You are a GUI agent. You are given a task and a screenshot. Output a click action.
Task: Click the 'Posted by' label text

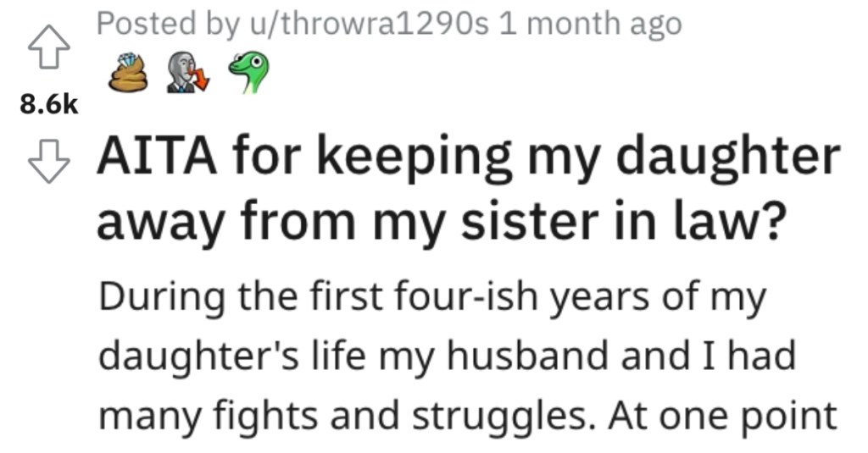click(x=170, y=24)
